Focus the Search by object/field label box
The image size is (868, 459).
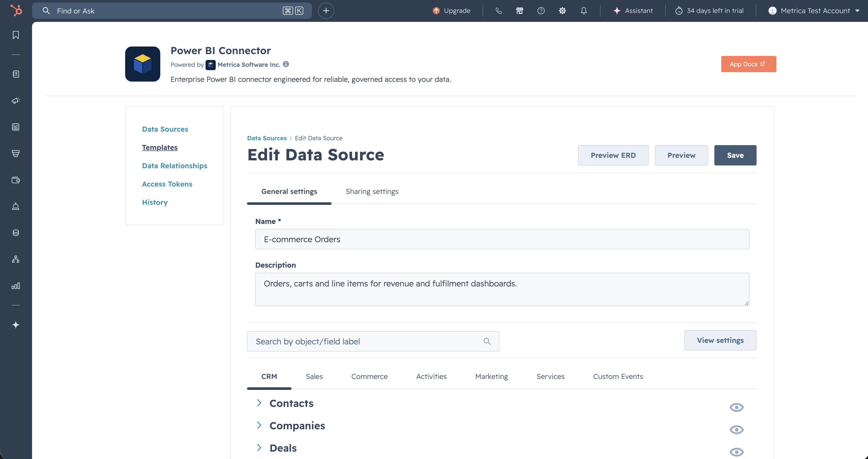(x=373, y=341)
